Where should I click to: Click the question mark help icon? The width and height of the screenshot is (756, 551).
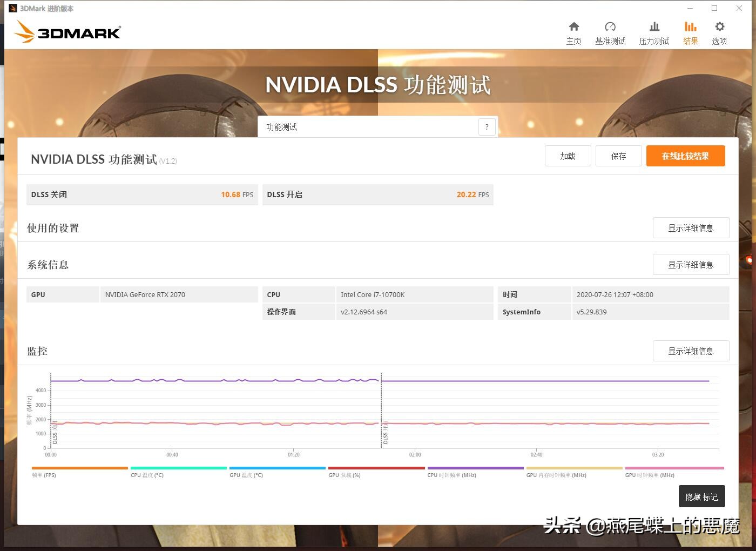point(487,126)
